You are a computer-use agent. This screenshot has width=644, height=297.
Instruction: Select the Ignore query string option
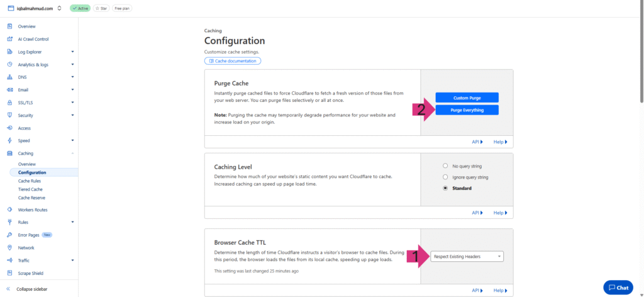click(x=445, y=177)
